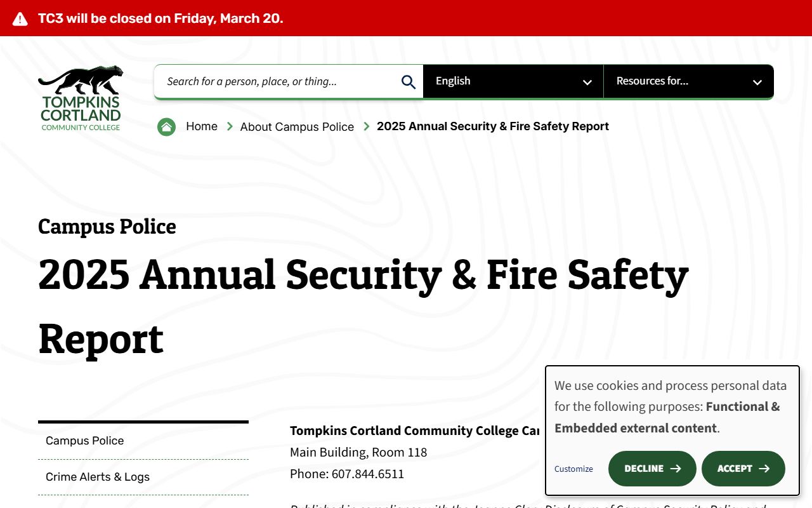The width and height of the screenshot is (812, 508).
Task: Click the search magnifier icon
Action: (x=409, y=82)
